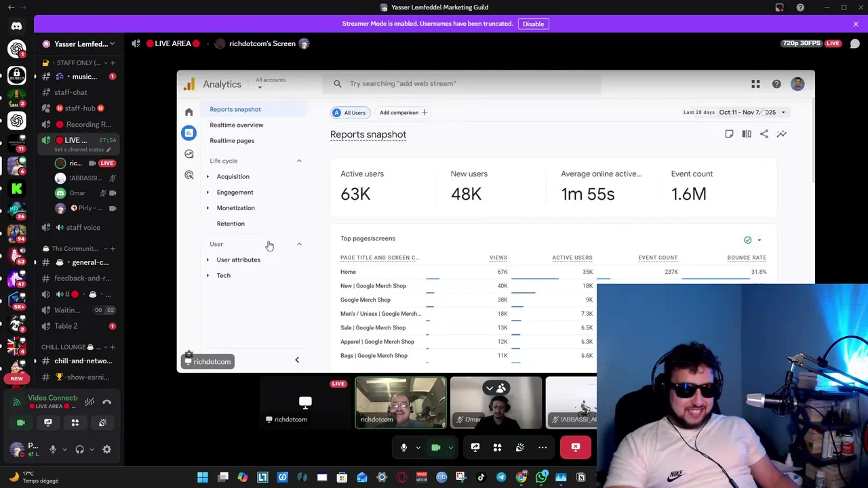Deafen with headphones icon in user panel

pos(79,449)
